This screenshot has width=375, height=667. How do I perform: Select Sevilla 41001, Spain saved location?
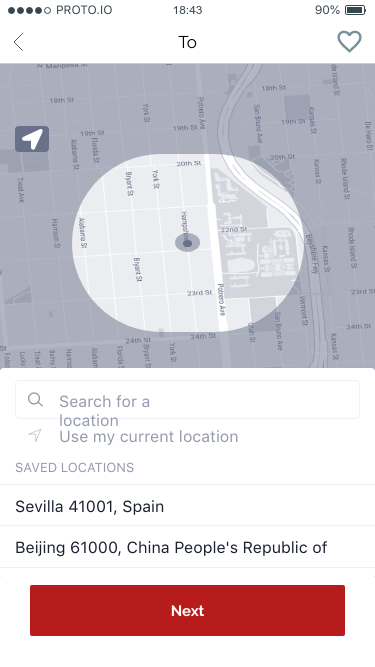(x=188, y=506)
